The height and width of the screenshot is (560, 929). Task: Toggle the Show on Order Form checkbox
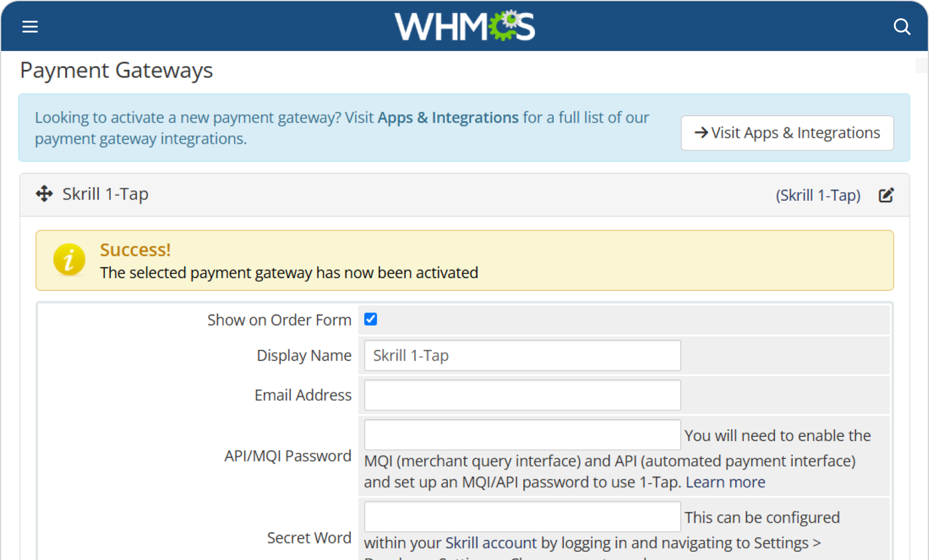click(x=371, y=320)
